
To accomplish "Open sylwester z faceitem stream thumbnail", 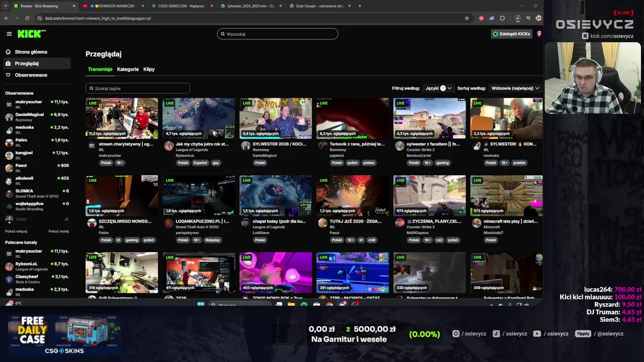I will (x=430, y=118).
